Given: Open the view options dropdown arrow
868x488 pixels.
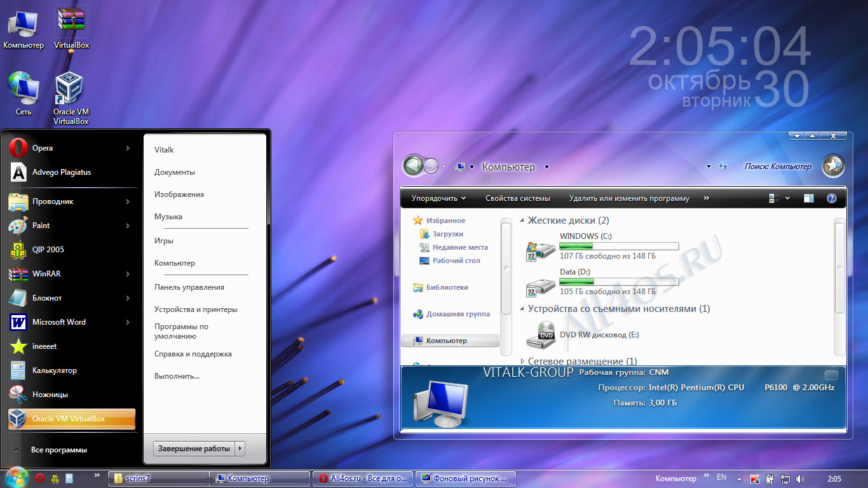Looking at the screenshot, I should [x=788, y=198].
